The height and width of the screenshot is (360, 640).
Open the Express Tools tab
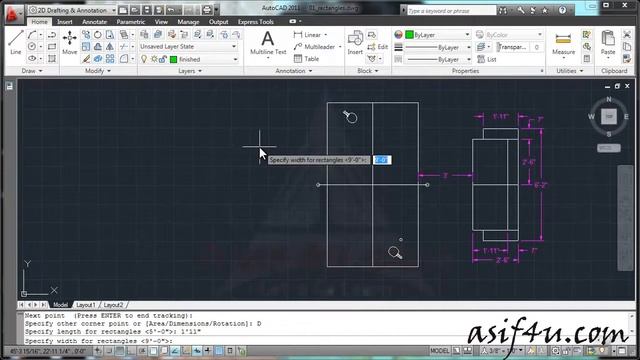click(x=256, y=22)
